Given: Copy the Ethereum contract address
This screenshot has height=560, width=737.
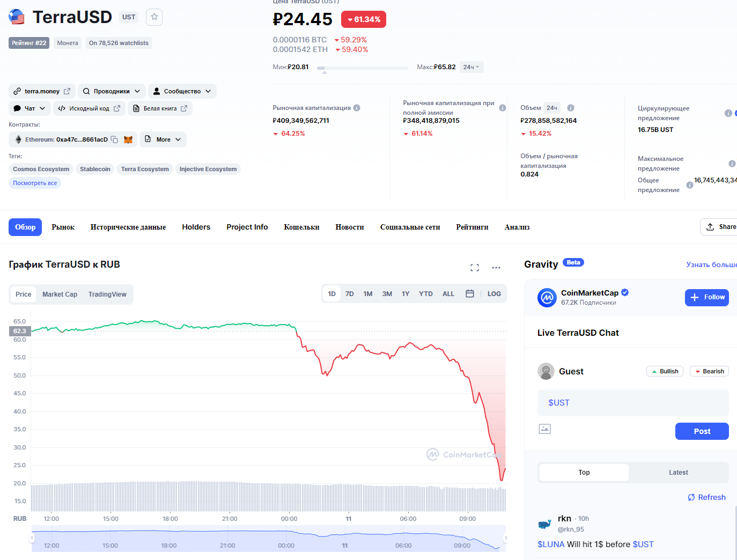Looking at the screenshot, I should [114, 139].
